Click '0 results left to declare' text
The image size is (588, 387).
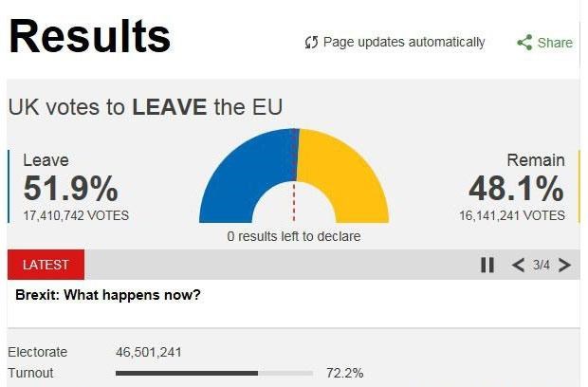tap(294, 236)
